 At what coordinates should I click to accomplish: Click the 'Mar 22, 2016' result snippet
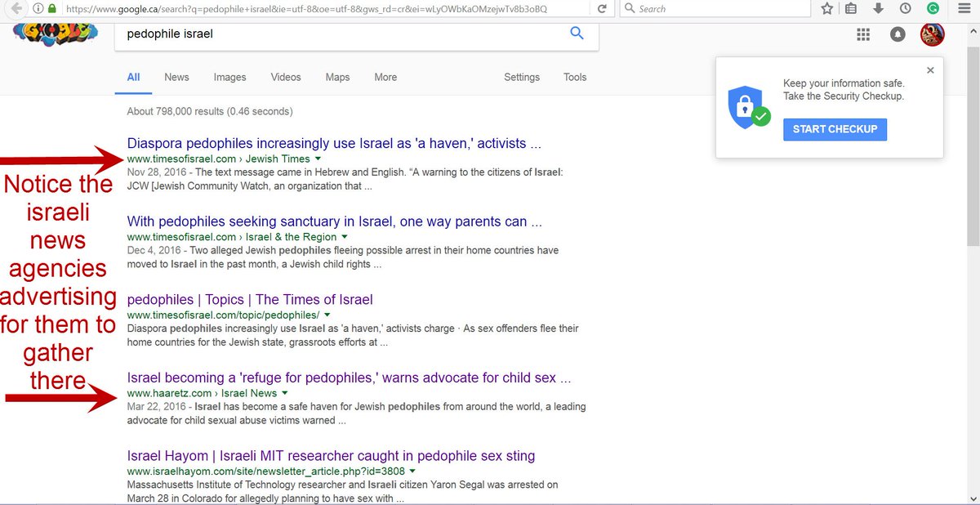pos(356,413)
